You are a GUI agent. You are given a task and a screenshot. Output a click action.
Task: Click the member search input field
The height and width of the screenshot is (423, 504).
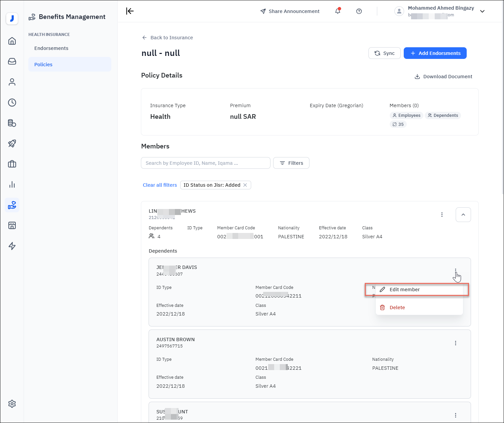coord(206,163)
